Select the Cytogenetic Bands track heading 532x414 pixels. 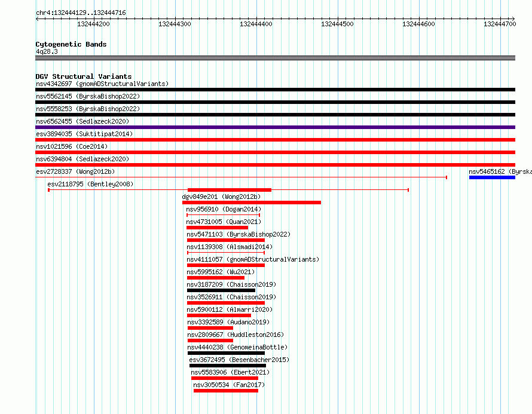pyautogui.click(x=71, y=44)
